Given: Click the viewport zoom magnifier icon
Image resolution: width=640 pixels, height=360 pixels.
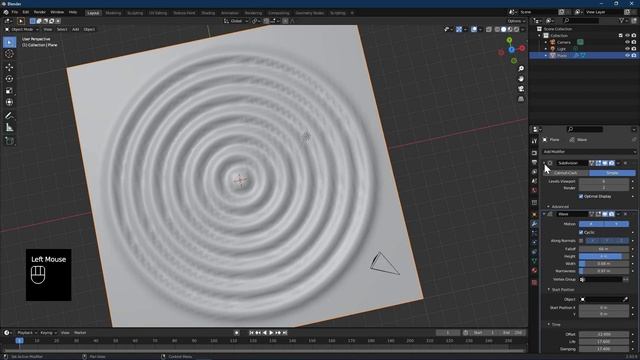Looking at the screenshot, I should pos(521,69).
